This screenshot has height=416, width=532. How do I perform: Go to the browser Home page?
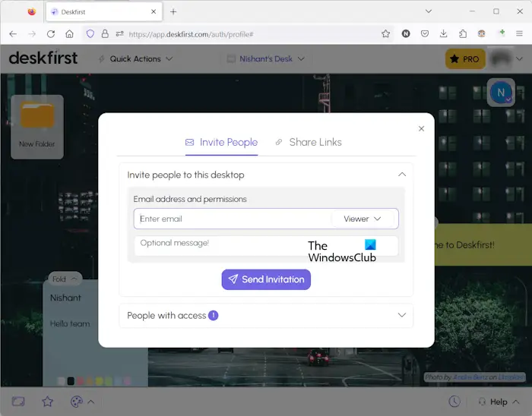tap(70, 34)
